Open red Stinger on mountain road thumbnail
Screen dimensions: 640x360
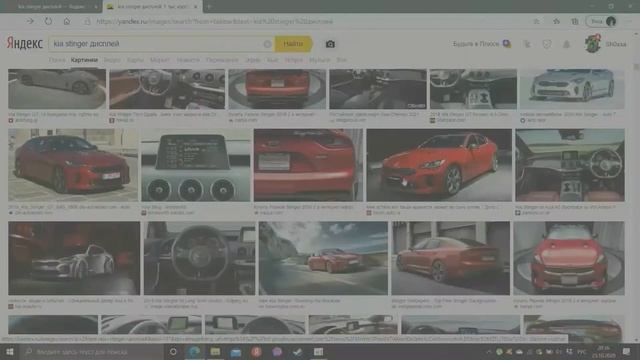point(323,258)
